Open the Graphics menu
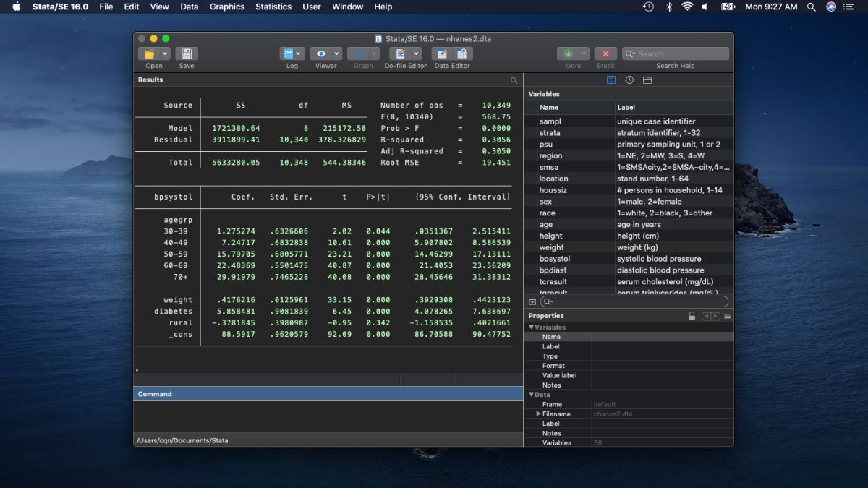The image size is (868, 488). [x=227, y=7]
